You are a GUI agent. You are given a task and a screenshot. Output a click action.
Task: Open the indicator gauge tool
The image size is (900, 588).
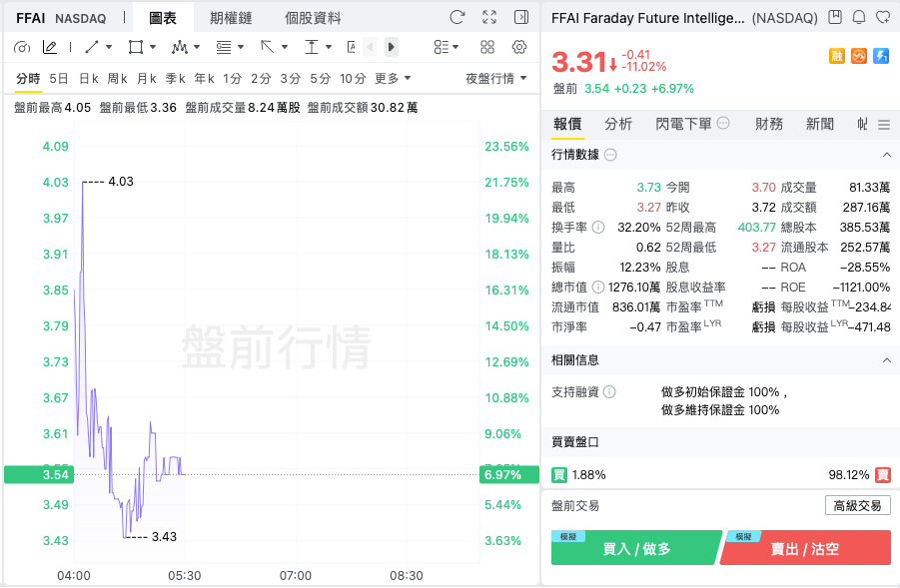click(22, 47)
